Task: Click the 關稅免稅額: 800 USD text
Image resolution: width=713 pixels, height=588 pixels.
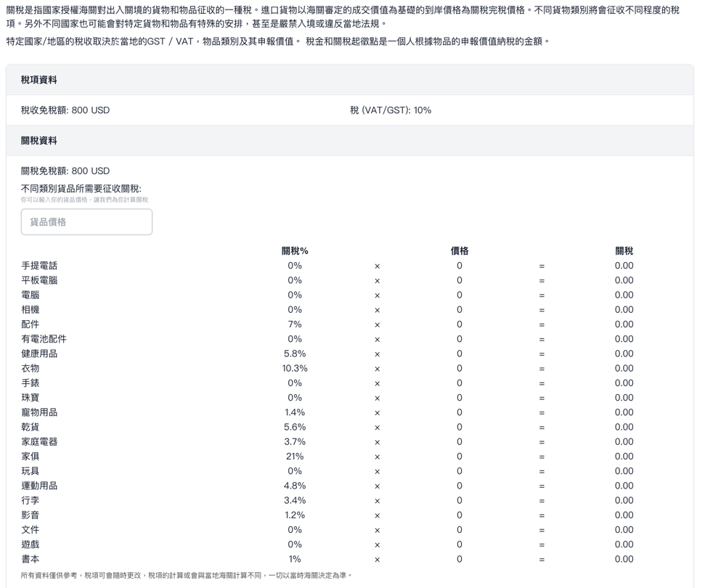Action: (65, 171)
